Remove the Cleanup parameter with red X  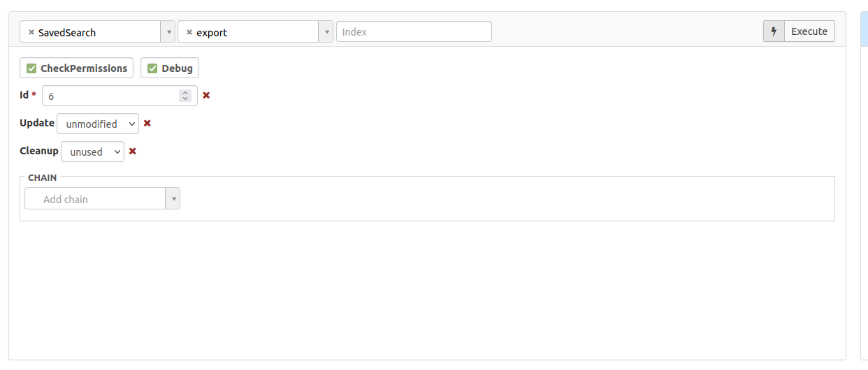(x=132, y=151)
